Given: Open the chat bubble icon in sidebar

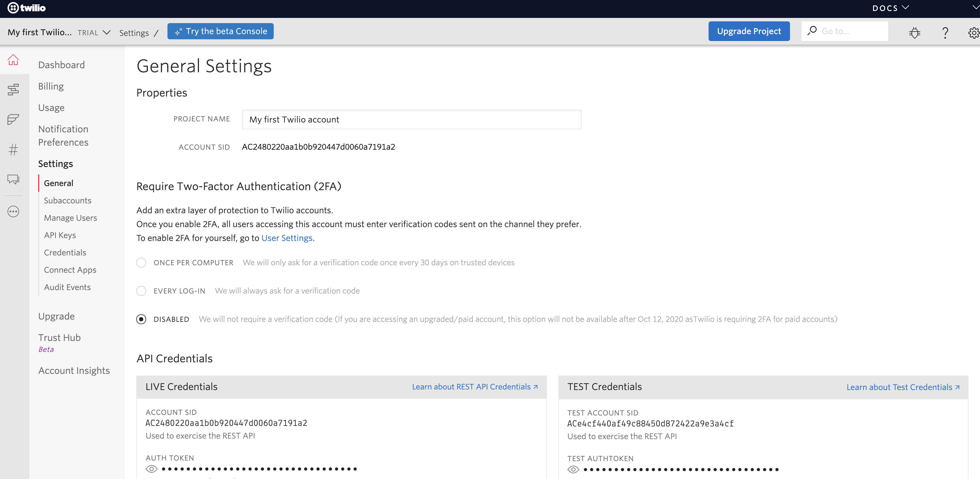Looking at the screenshot, I should click(x=13, y=179).
